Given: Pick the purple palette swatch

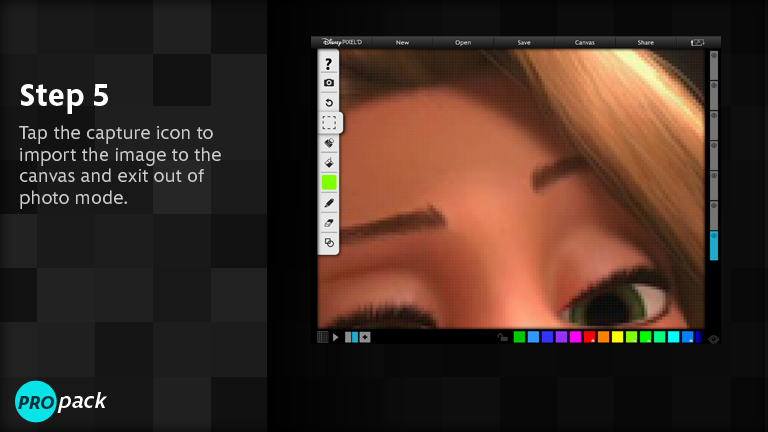Looking at the screenshot, I should pos(561,336).
